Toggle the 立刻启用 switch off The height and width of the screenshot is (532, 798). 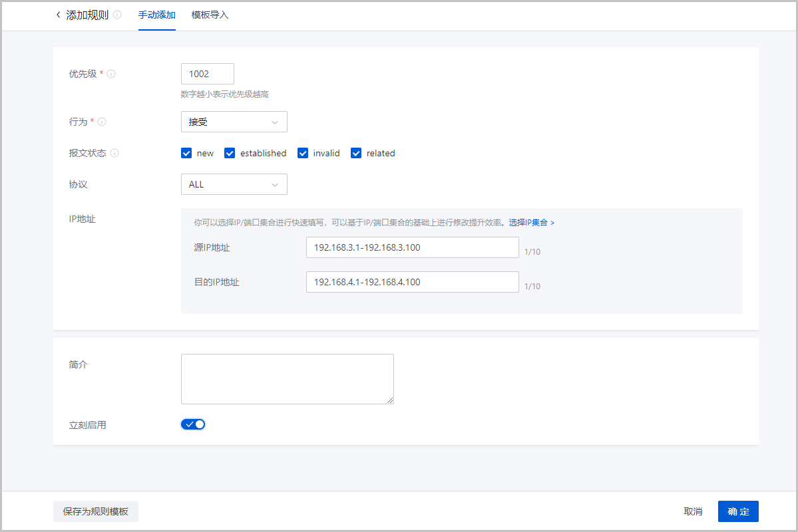[193, 424]
